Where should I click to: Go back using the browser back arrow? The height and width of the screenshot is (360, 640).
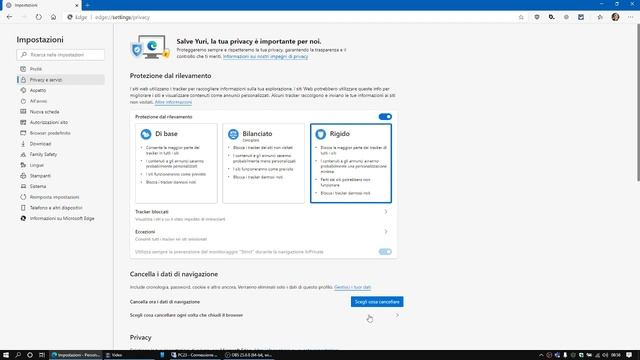(x=9, y=17)
